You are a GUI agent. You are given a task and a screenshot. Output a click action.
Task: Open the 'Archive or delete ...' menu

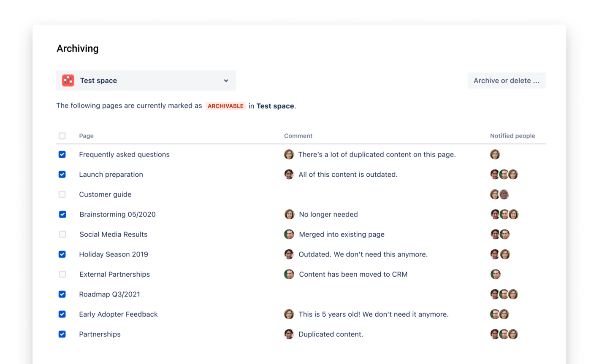point(506,81)
